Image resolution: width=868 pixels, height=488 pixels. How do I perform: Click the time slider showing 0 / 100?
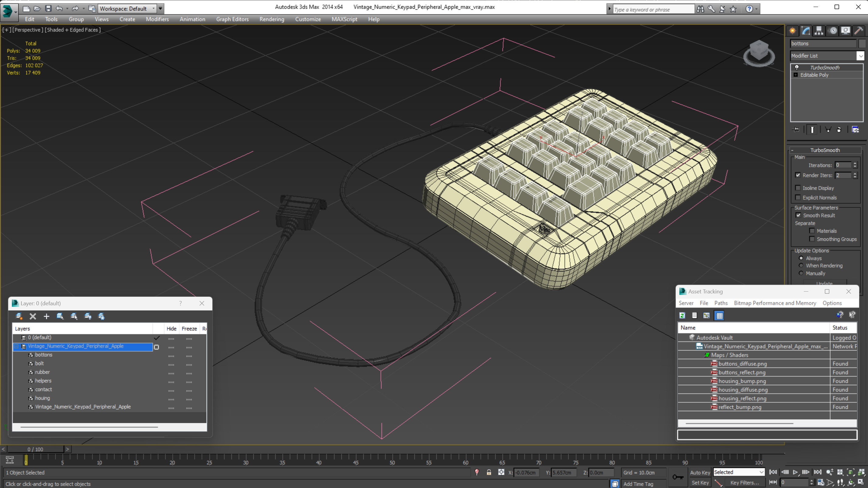(x=35, y=449)
